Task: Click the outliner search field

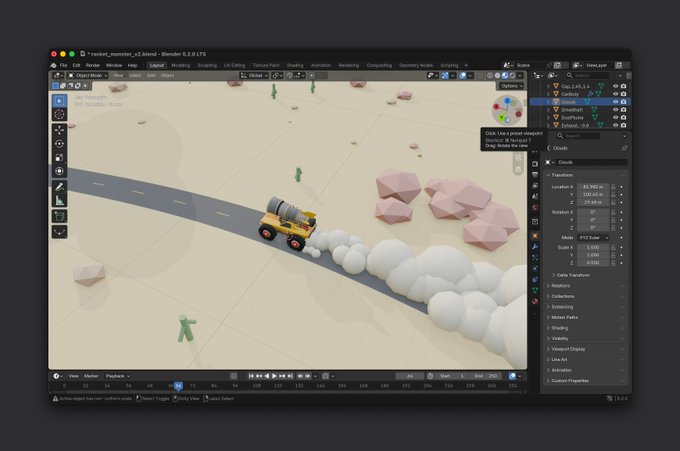Action: pyautogui.click(x=590, y=75)
